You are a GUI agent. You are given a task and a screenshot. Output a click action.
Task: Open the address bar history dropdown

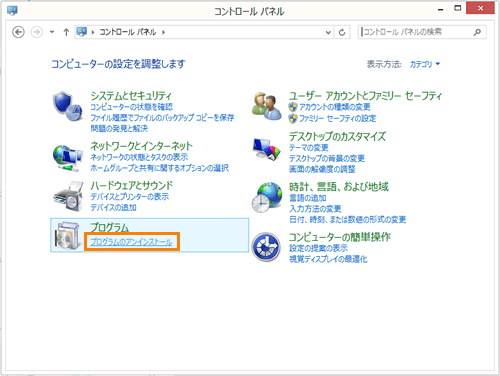[x=328, y=32]
